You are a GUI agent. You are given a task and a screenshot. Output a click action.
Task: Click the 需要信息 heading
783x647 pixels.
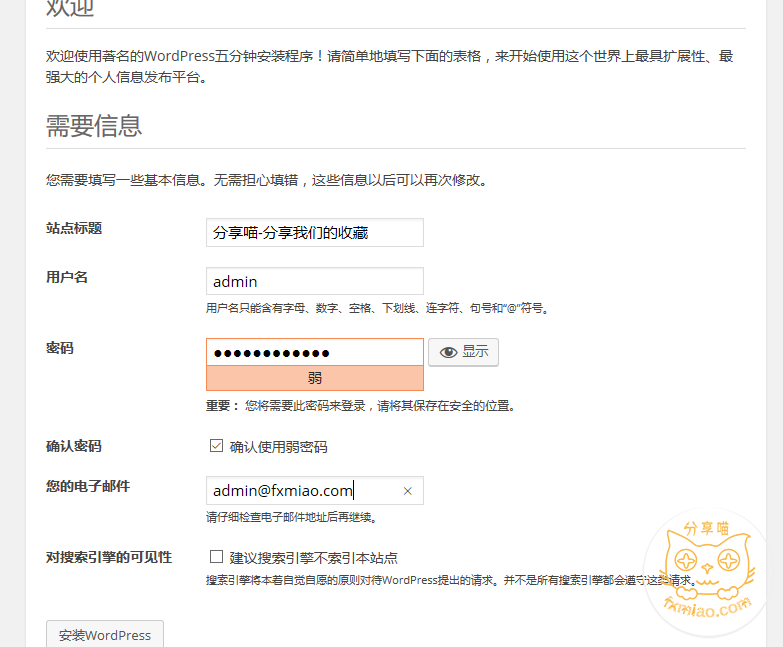click(94, 125)
